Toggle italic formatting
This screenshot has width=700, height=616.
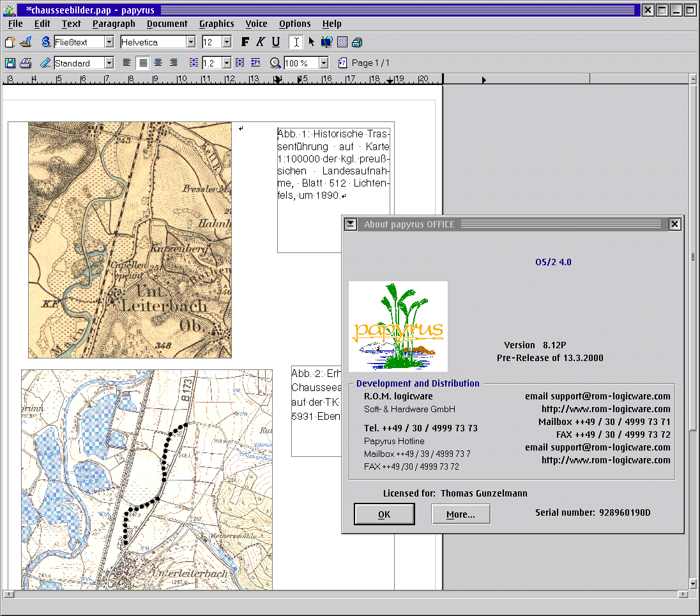point(260,42)
